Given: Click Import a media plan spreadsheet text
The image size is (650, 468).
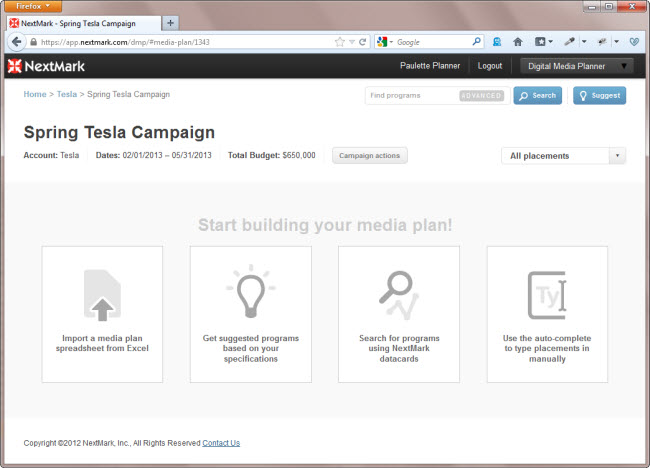Looking at the screenshot, I should 102,343.
